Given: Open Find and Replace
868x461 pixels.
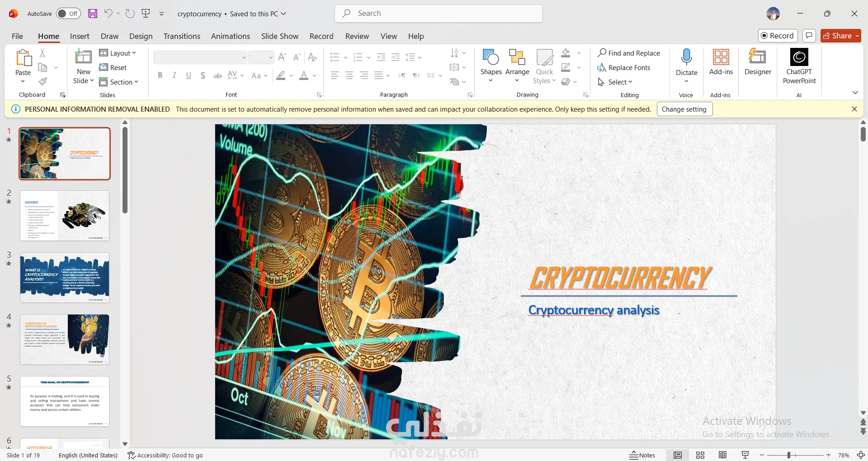Looking at the screenshot, I should pos(628,53).
